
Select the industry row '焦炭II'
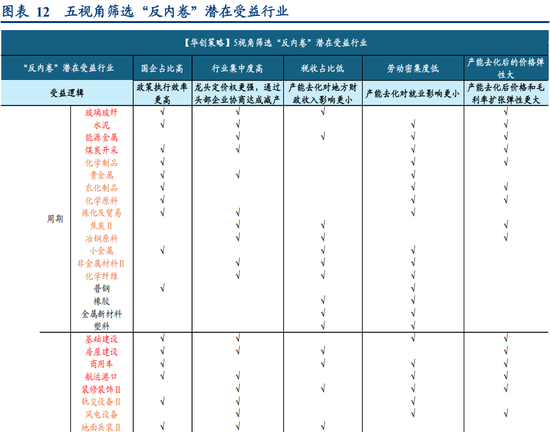(x=101, y=226)
